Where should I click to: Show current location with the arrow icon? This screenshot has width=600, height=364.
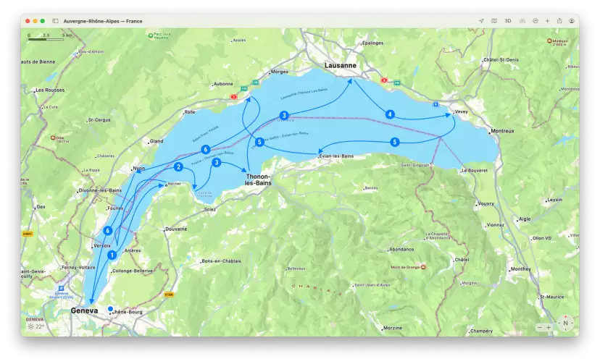click(481, 21)
